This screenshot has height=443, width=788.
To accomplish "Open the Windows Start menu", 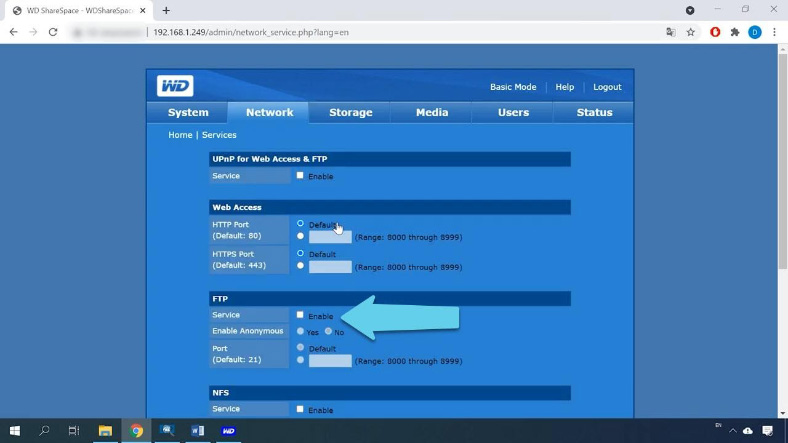I will (x=15, y=430).
